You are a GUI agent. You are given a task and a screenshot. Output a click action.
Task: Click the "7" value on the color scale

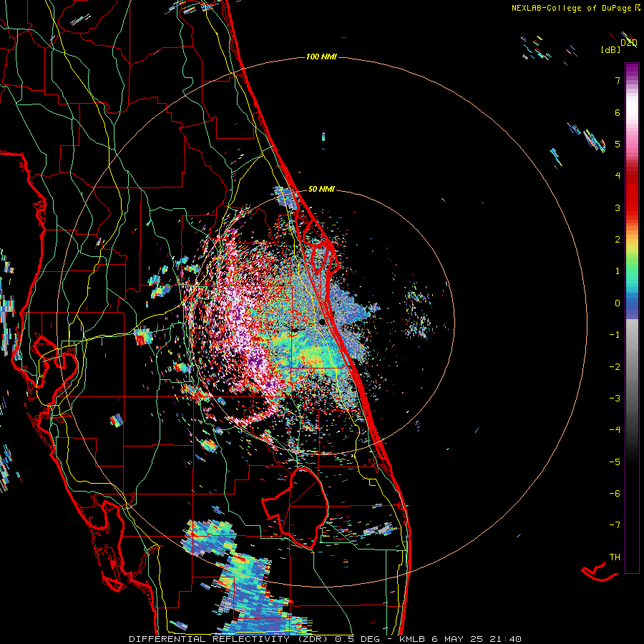point(618,80)
